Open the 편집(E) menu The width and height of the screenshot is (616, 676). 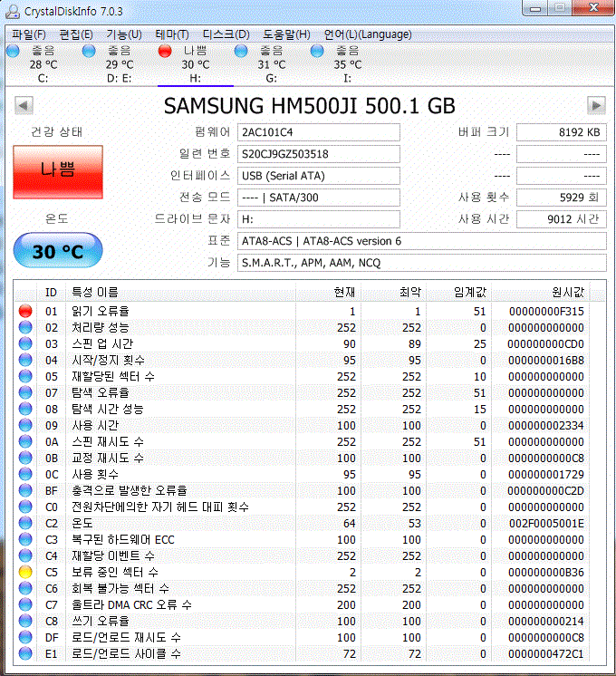coord(76,34)
